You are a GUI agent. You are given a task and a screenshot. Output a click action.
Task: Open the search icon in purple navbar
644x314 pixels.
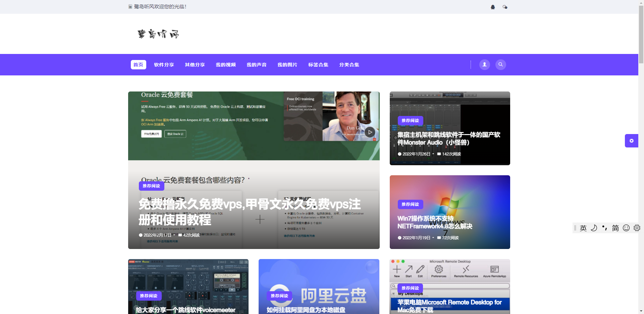(x=500, y=65)
